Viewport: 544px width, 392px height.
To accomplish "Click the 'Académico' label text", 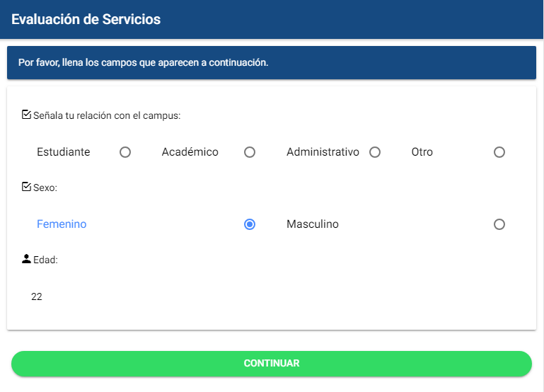I will [190, 152].
